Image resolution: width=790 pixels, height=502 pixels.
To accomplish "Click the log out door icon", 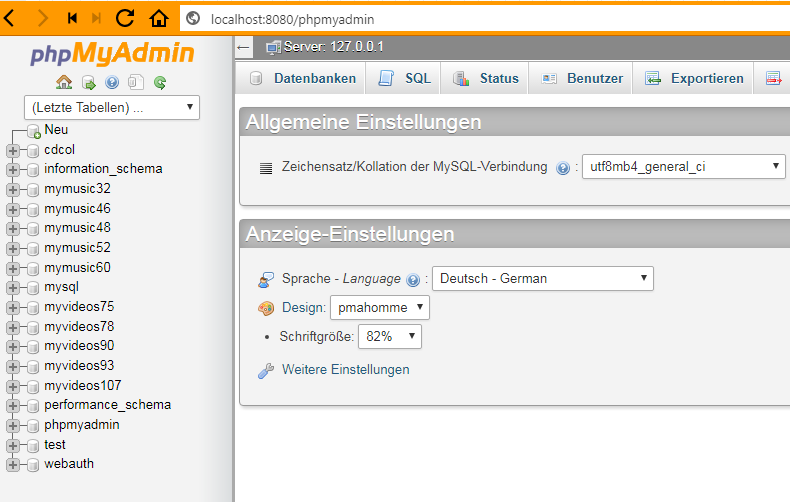I will (x=89, y=83).
